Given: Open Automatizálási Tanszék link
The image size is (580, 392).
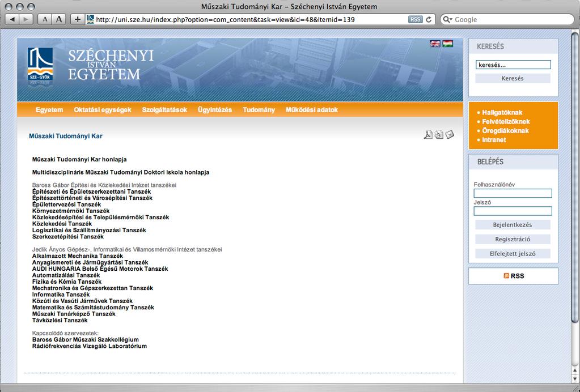Looking at the screenshot, I should 66,275.
